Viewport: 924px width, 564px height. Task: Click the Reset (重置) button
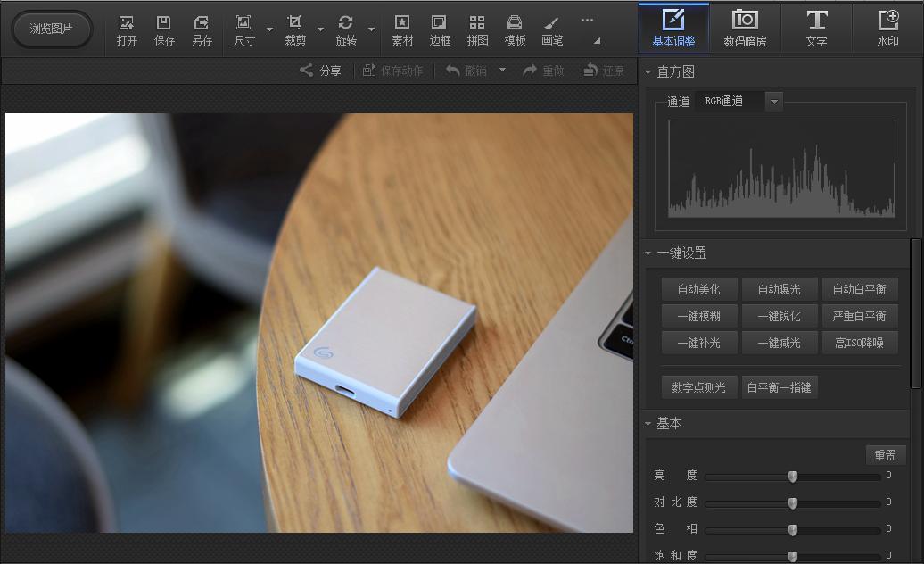tap(885, 455)
